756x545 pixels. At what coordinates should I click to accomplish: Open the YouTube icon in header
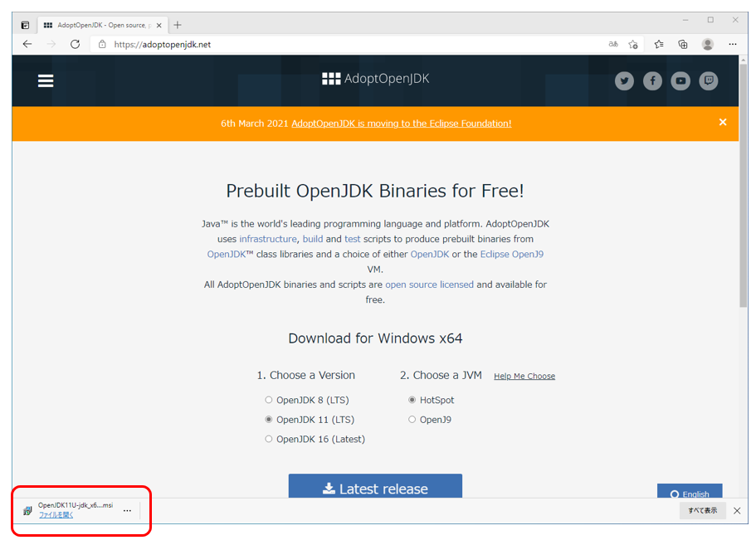coord(680,81)
